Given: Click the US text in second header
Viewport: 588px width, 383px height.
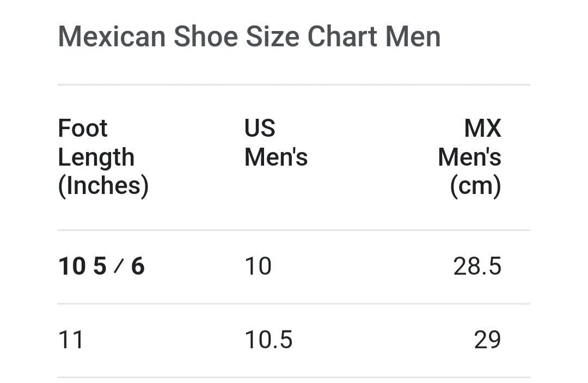Looking at the screenshot, I should (260, 128).
